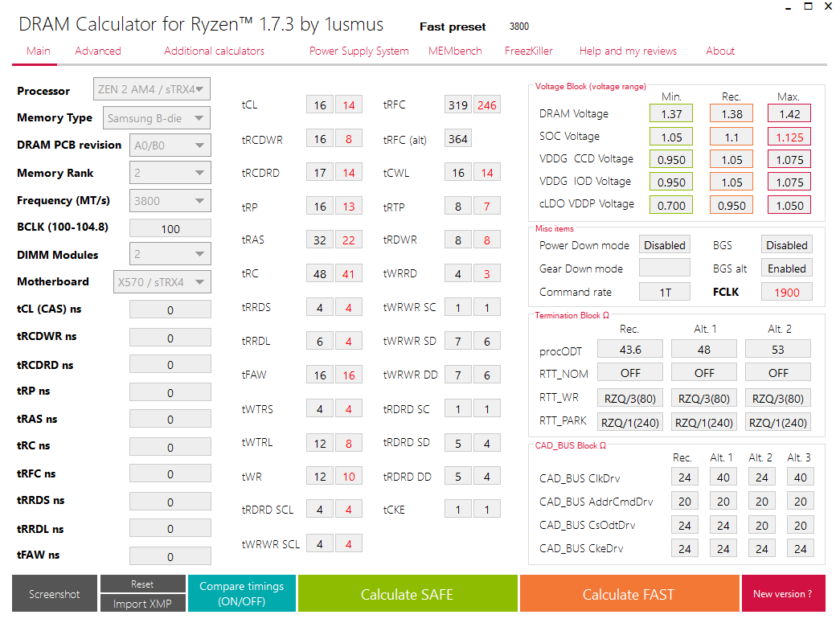840x627 pixels.
Task: Click the tRDWR safe value 8
Action: click(458, 240)
